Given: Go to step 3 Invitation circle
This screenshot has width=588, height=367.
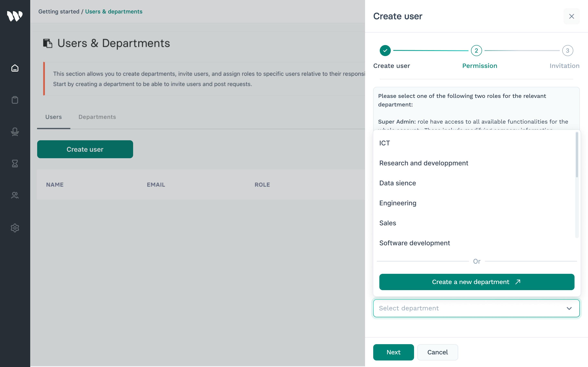Looking at the screenshot, I should click(x=568, y=51).
